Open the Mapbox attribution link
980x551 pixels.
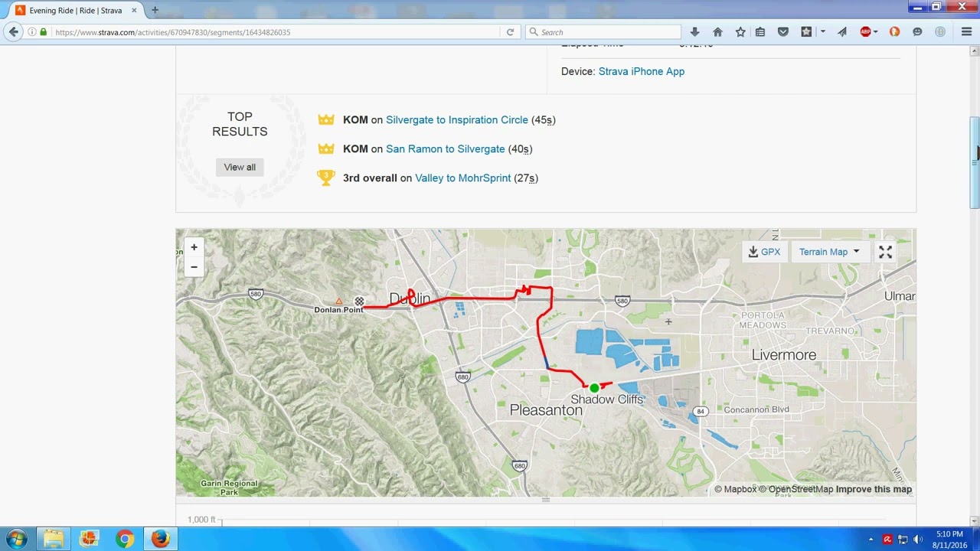(735, 489)
